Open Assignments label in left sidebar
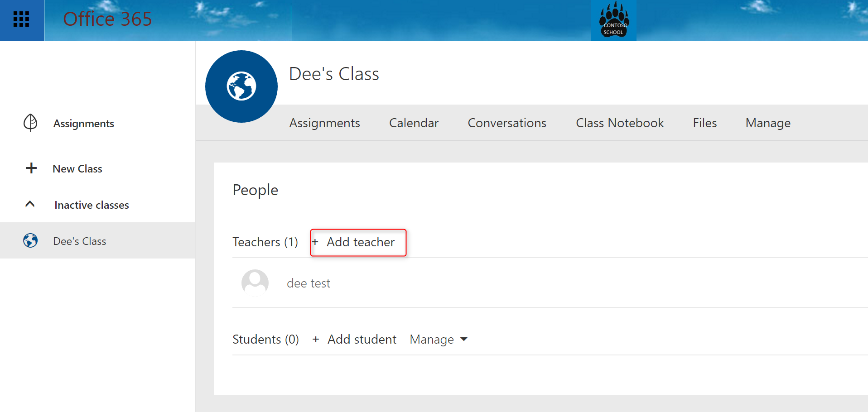868x412 pixels. click(84, 124)
